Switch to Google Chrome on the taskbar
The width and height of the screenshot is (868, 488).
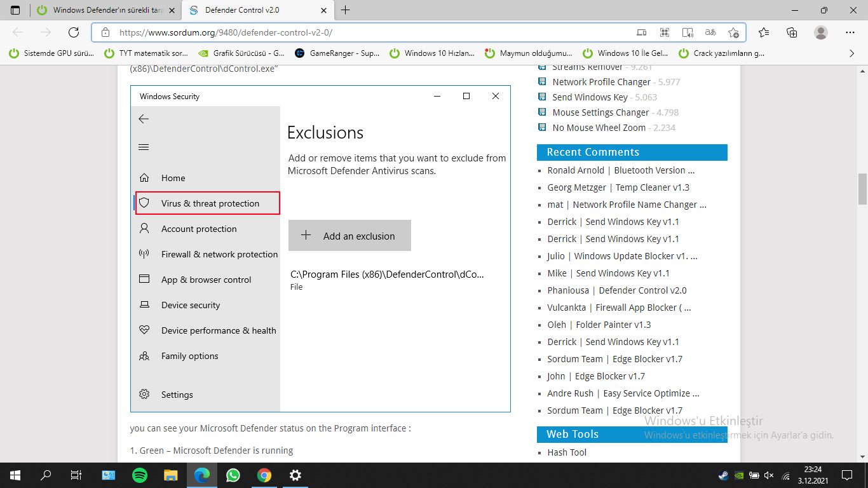(x=264, y=475)
